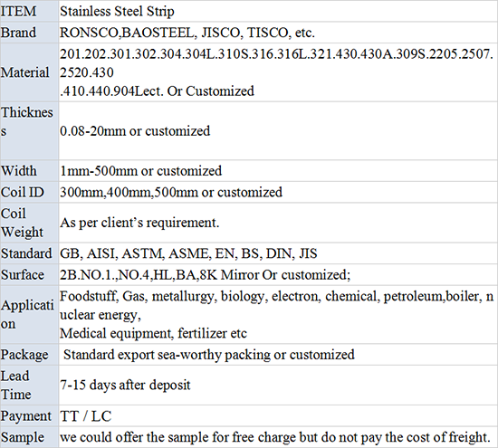Viewport: 498px width, 448px height.
Task: Click the Package packing description cell
Action: tap(278, 355)
